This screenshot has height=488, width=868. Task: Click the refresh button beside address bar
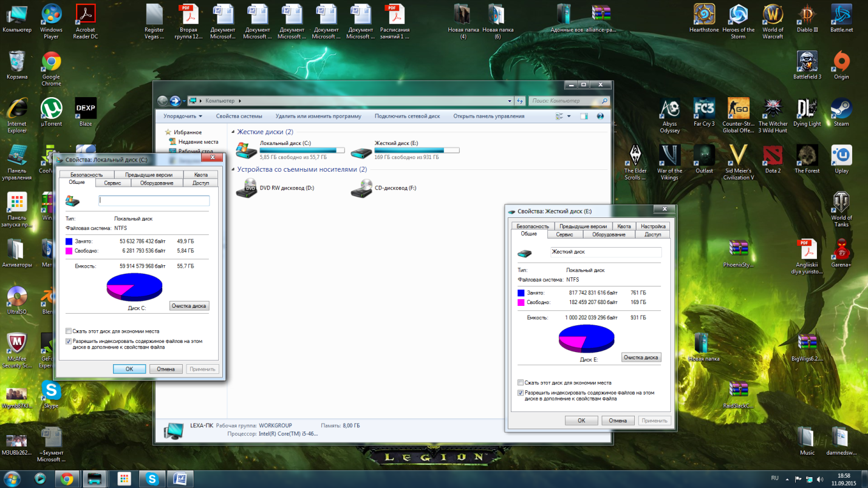[x=520, y=101]
